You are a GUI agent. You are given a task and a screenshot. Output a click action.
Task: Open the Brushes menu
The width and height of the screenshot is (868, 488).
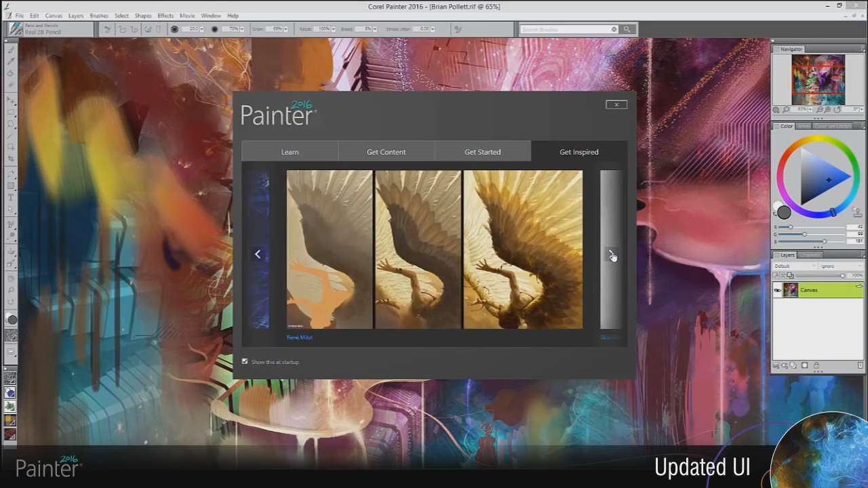point(99,16)
